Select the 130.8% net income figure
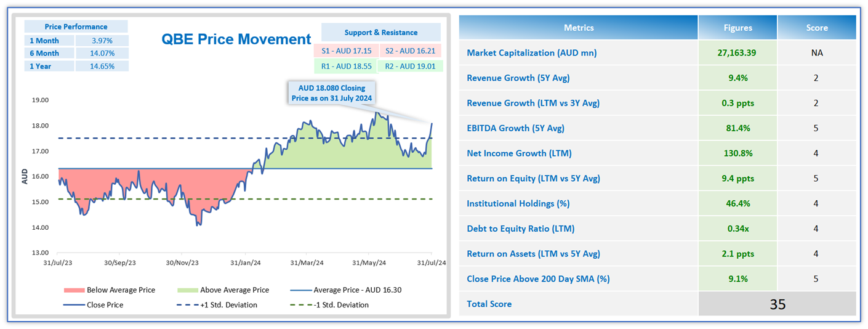Viewport: 868px width, 329px height. coord(737,153)
